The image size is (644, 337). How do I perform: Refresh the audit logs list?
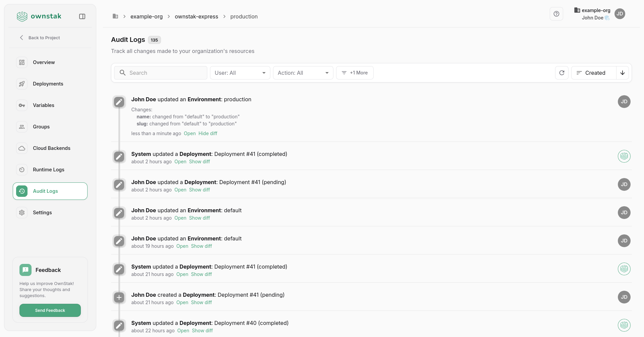click(562, 73)
